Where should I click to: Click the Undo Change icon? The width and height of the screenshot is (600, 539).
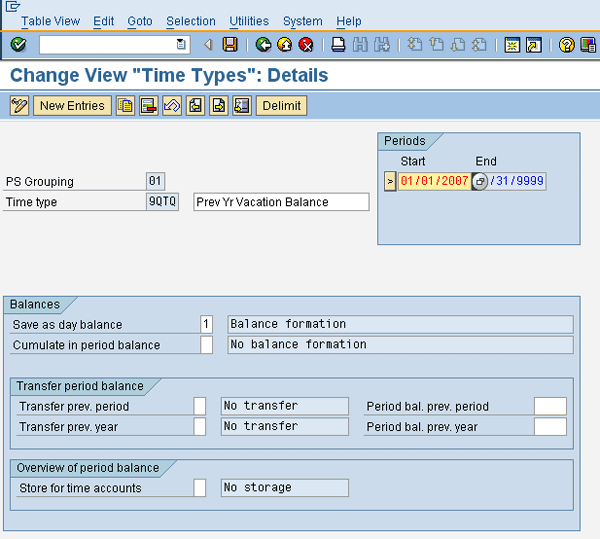point(172,106)
